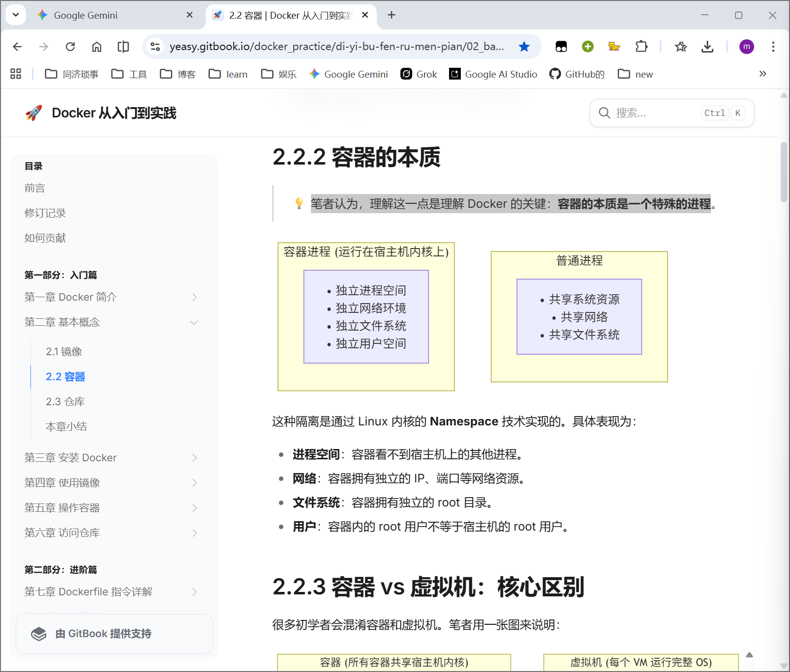Open Chrome's three-dot menu
This screenshot has height=672, width=790.
(x=772, y=47)
